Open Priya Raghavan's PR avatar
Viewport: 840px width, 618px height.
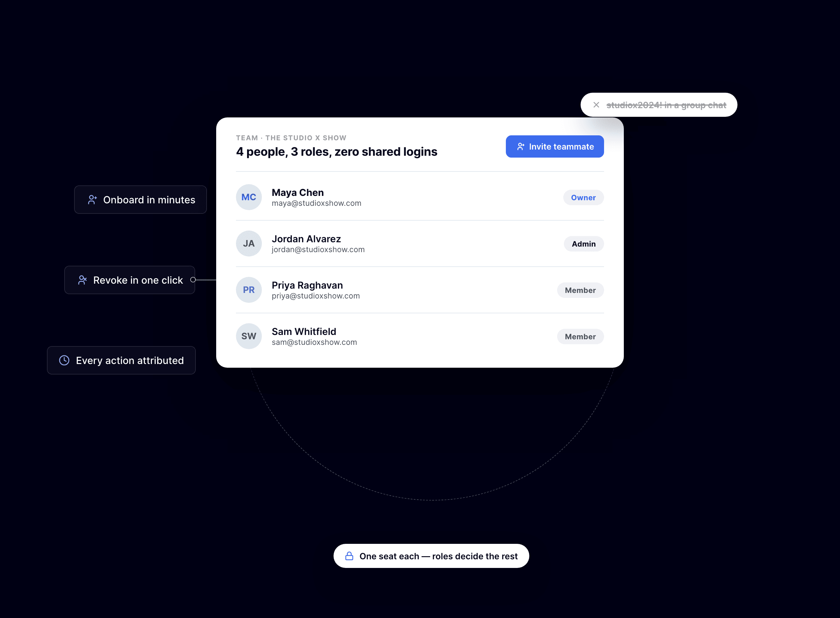tap(249, 290)
